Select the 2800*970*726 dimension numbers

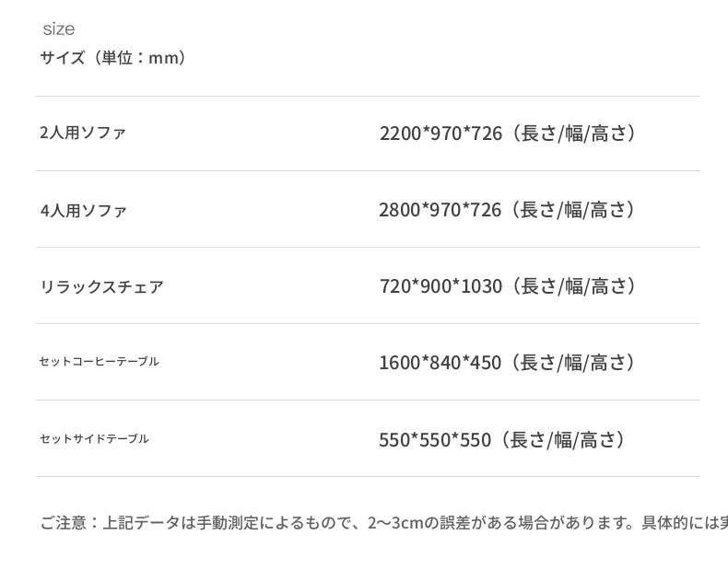point(440,210)
